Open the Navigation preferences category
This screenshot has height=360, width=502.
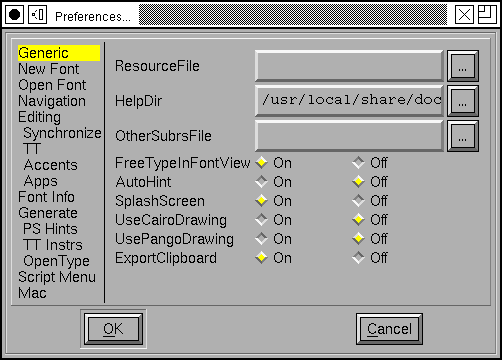pyautogui.click(x=52, y=101)
